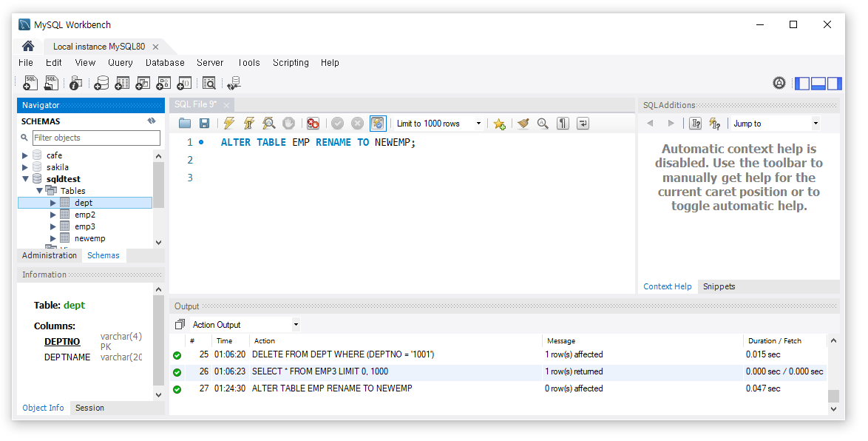Screen dimensions: 868x441
Task: Open Workbench preferences gear icon
Action: pos(779,83)
